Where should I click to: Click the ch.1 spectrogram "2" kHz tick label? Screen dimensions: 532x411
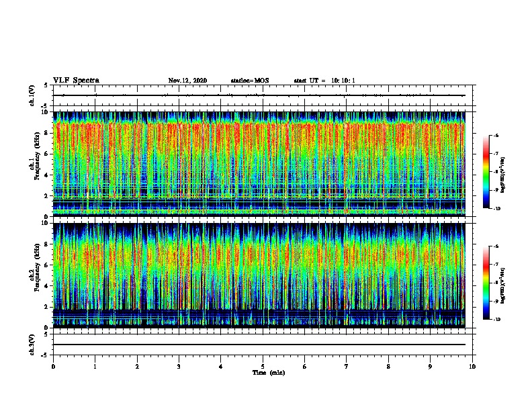pos(46,195)
